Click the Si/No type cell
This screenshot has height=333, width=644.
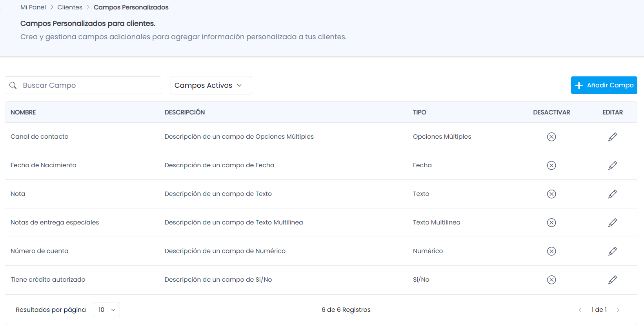[421, 280]
